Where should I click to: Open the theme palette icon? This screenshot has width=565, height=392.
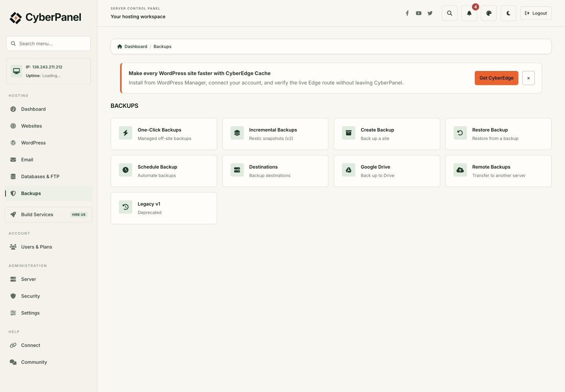(x=489, y=13)
